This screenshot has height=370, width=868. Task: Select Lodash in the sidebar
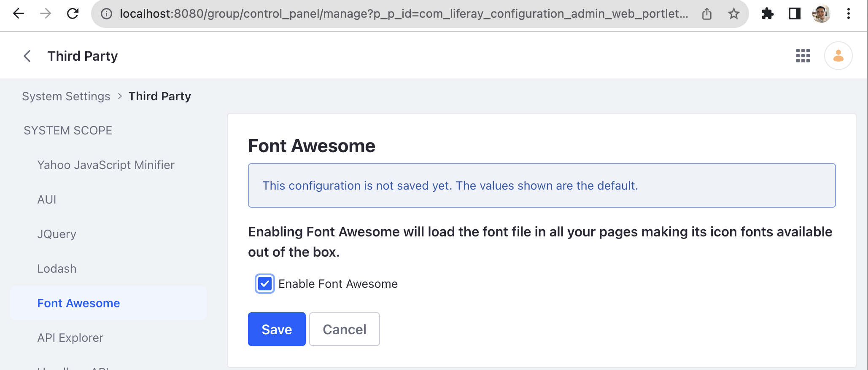(57, 268)
